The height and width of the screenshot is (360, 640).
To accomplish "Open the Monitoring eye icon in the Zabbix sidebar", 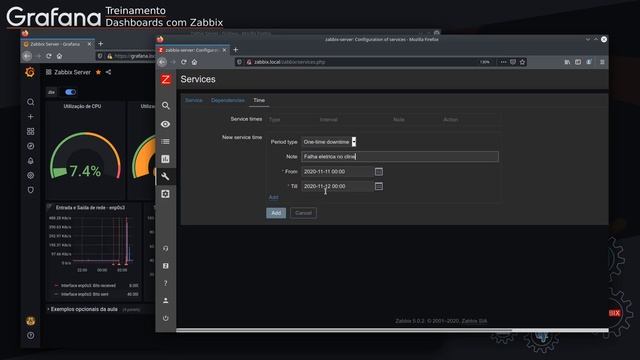I will click(165, 124).
